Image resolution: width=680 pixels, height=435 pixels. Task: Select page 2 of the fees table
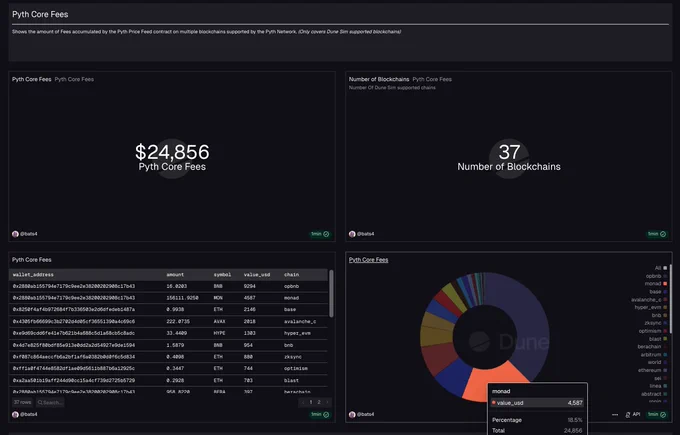(x=319, y=402)
